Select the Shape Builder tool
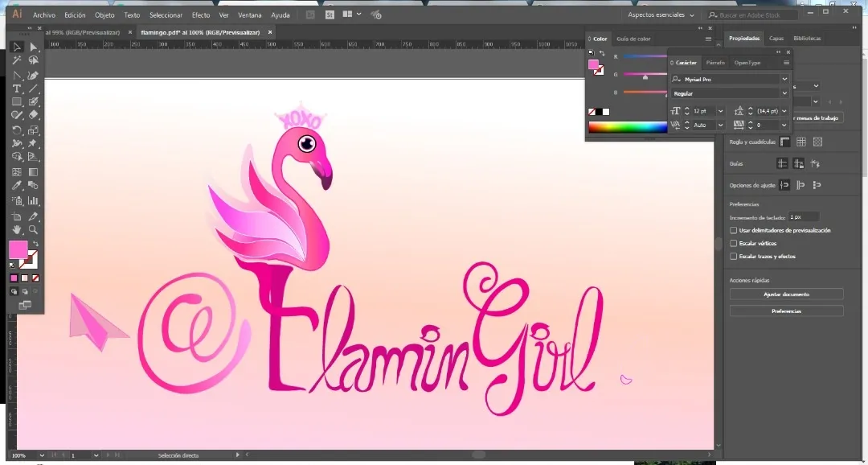868x465 pixels. tap(17, 158)
